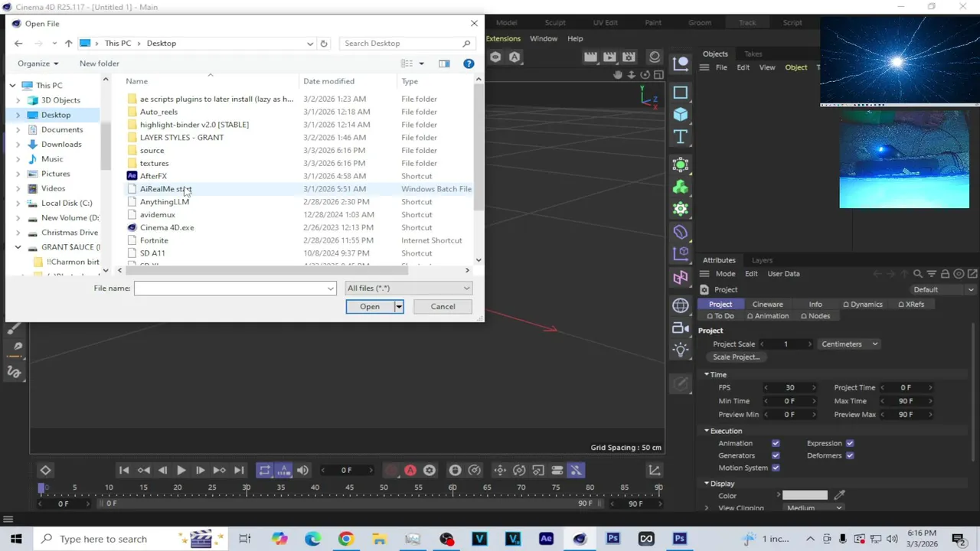Screen dimensions: 980x551
Task: Add a Light object
Action: coord(680,350)
